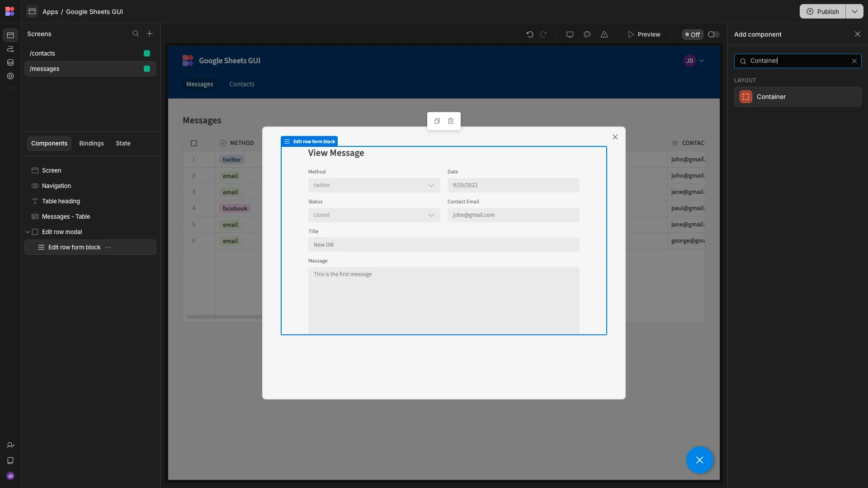Open the theme palette icon
Image resolution: width=868 pixels, height=488 pixels.
587,34
